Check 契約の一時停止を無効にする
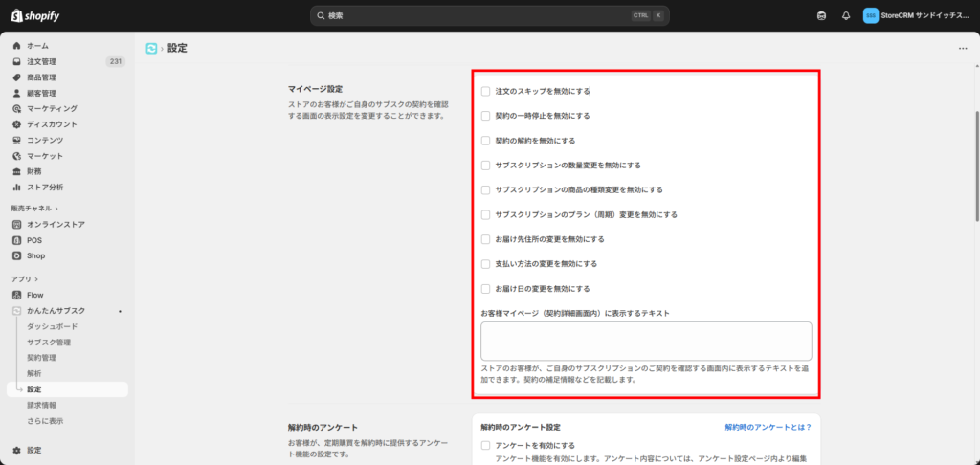980x465 pixels. [485, 116]
